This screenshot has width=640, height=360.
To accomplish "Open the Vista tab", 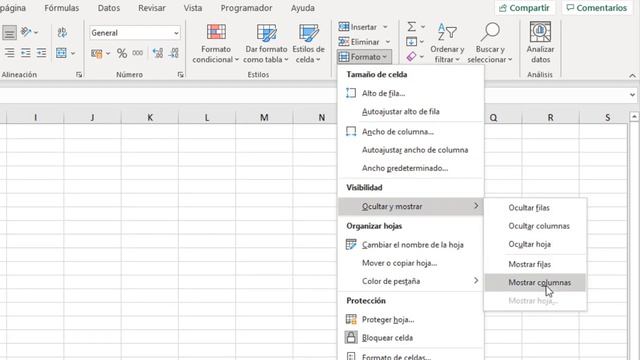I will click(193, 8).
